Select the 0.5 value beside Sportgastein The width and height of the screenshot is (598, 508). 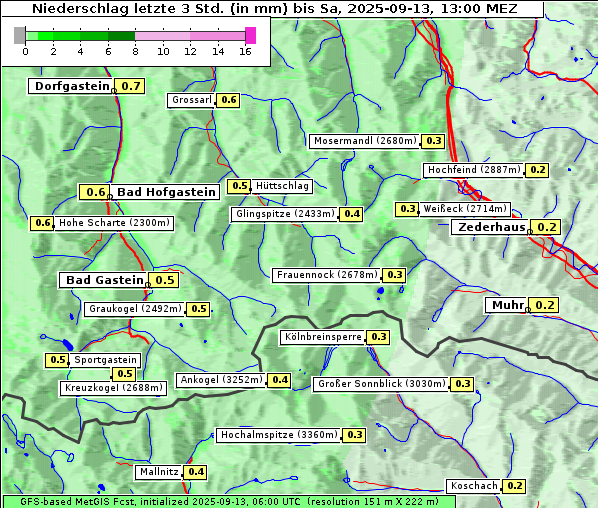point(57,360)
